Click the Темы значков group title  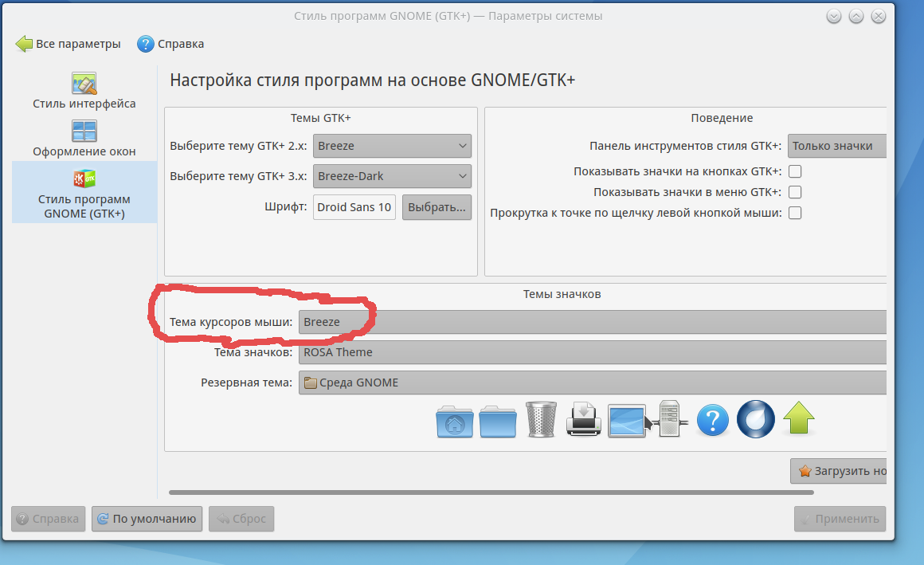[562, 294]
